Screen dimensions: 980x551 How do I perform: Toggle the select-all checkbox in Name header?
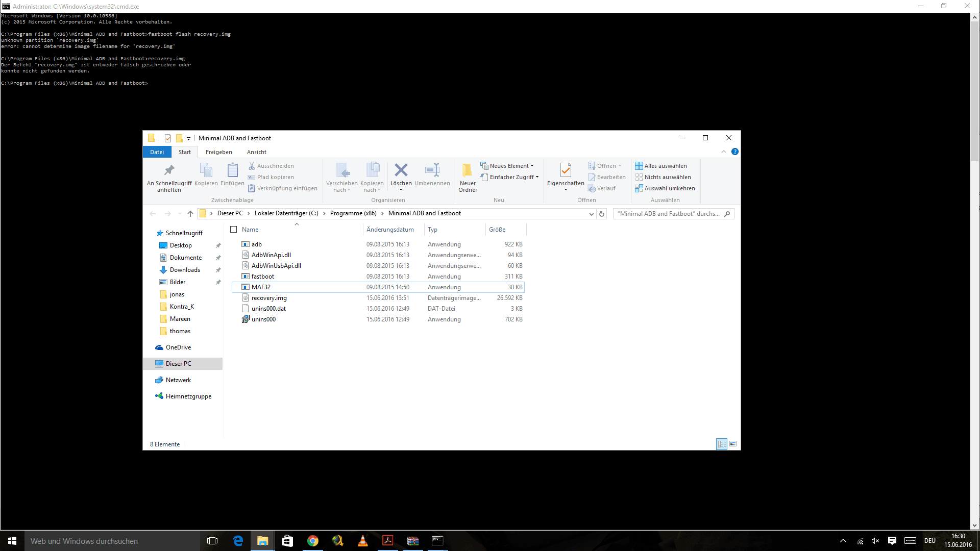pos(234,230)
